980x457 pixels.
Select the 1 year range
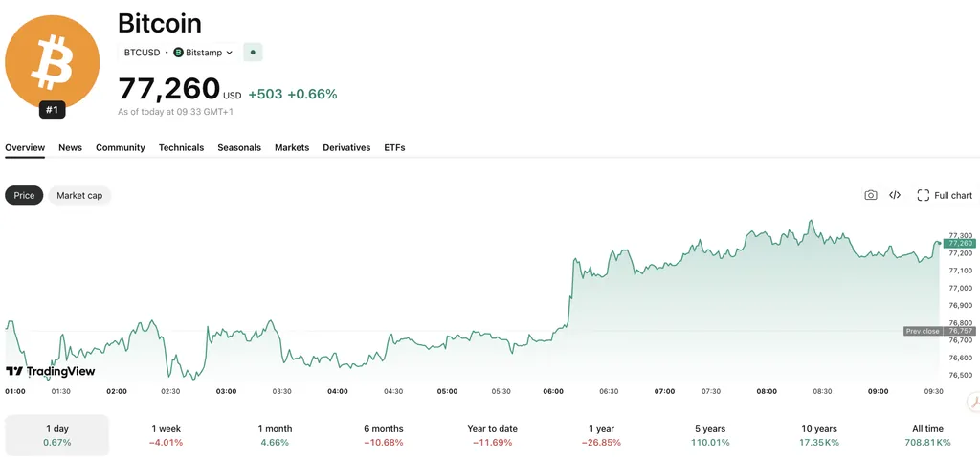tap(601, 435)
